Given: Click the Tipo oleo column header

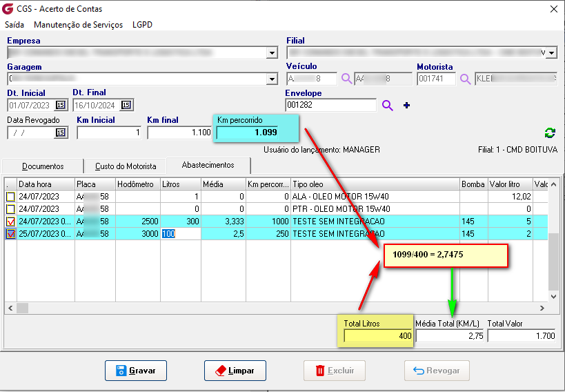Looking at the screenshot, I should pyautogui.click(x=375, y=184).
